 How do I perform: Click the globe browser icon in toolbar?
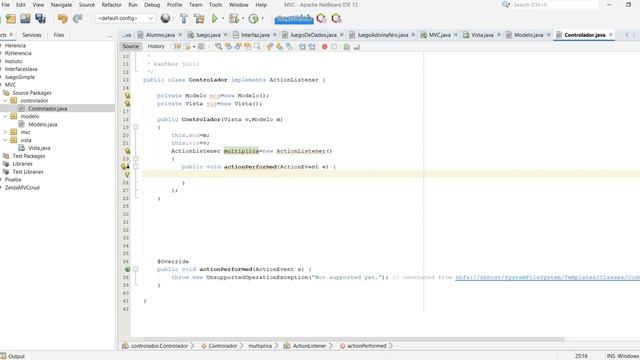coord(165,18)
